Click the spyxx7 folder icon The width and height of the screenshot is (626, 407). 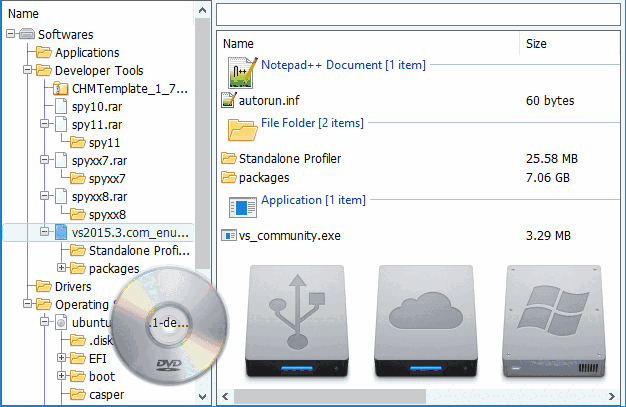(x=77, y=178)
